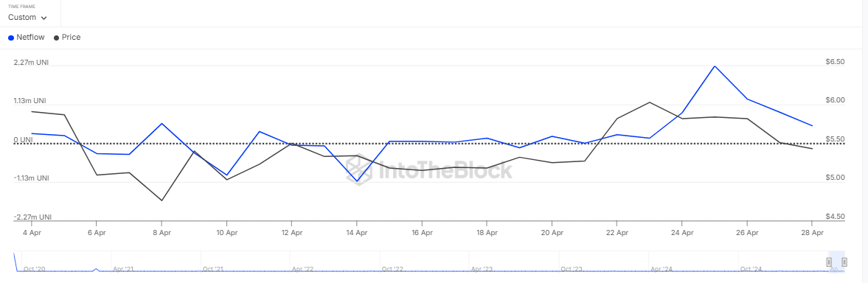Click the Netflow peak point on 25 Apr
Screen dimensions: 868x283
715,66
